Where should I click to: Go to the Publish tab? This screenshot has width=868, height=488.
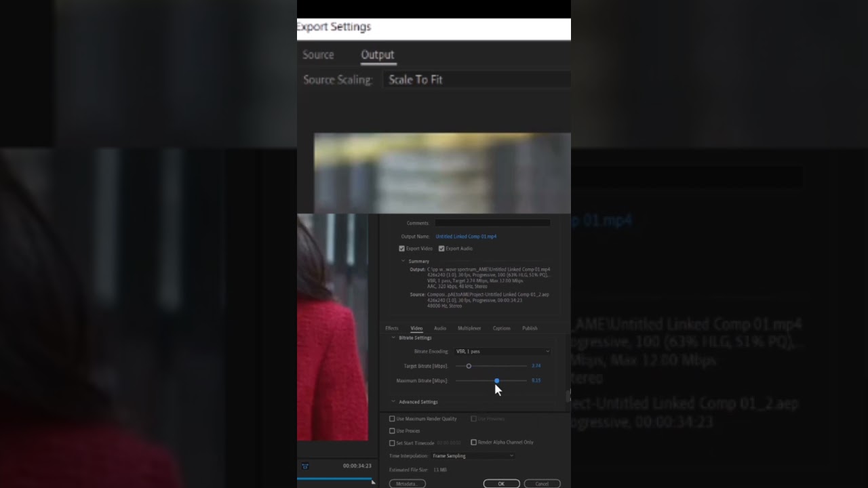[x=530, y=328]
